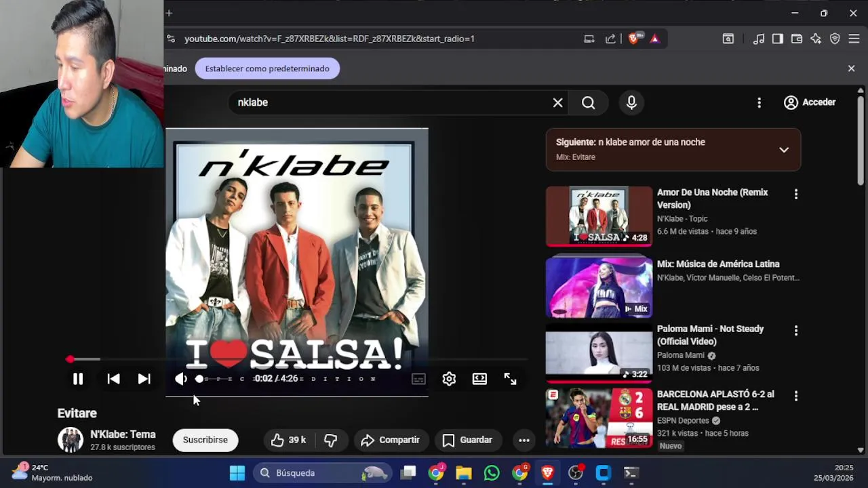
Task: Enter fullscreen mode
Action: pos(510,379)
